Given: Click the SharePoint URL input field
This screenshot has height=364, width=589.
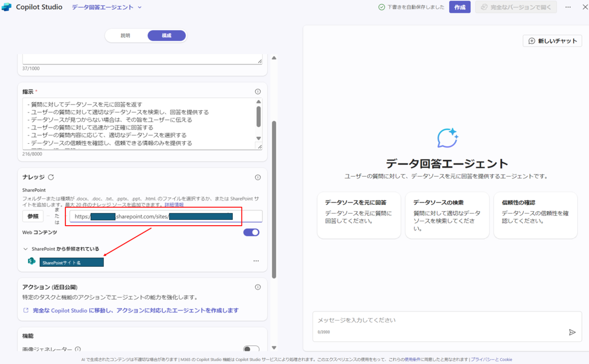Looking at the screenshot, I should tap(166, 216).
